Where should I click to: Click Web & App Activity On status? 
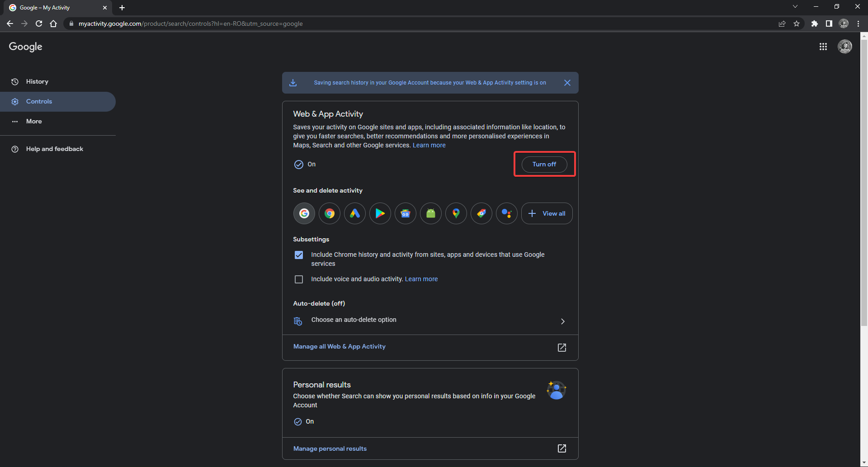pyautogui.click(x=305, y=164)
